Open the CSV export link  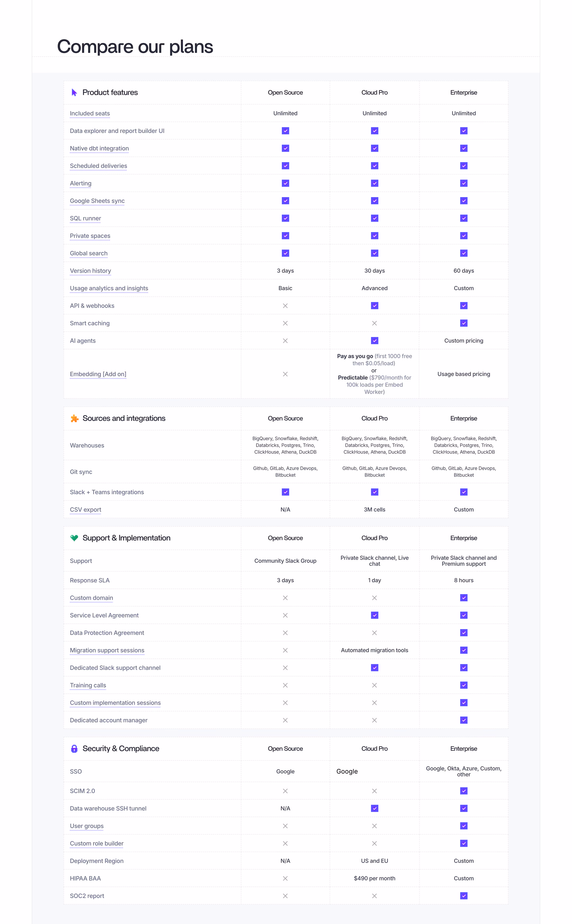(x=85, y=510)
